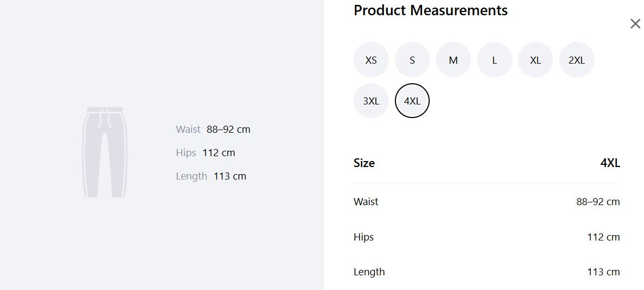Viewport: 644px width, 290px height.
Task: Click the pants illustration icon
Action: click(105, 152)
